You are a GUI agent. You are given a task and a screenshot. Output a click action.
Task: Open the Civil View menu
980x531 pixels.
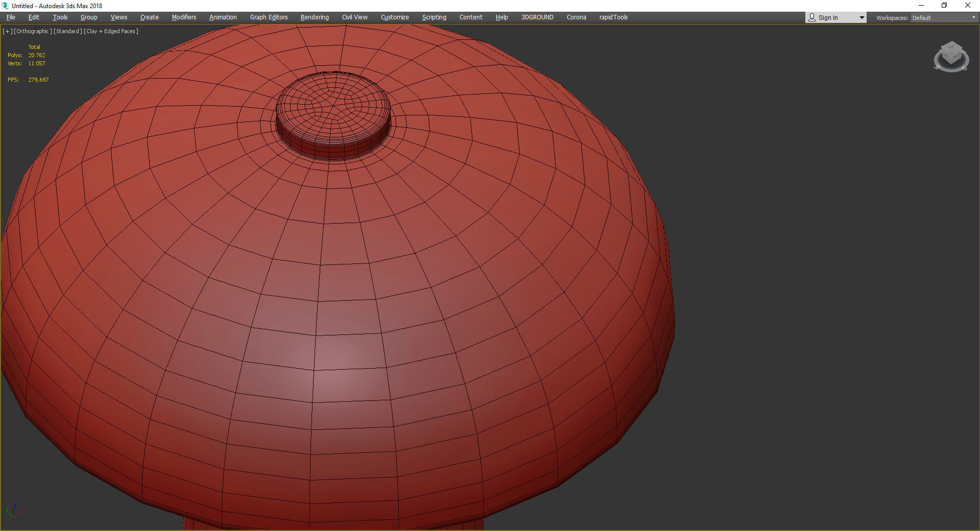coord(354,17)
